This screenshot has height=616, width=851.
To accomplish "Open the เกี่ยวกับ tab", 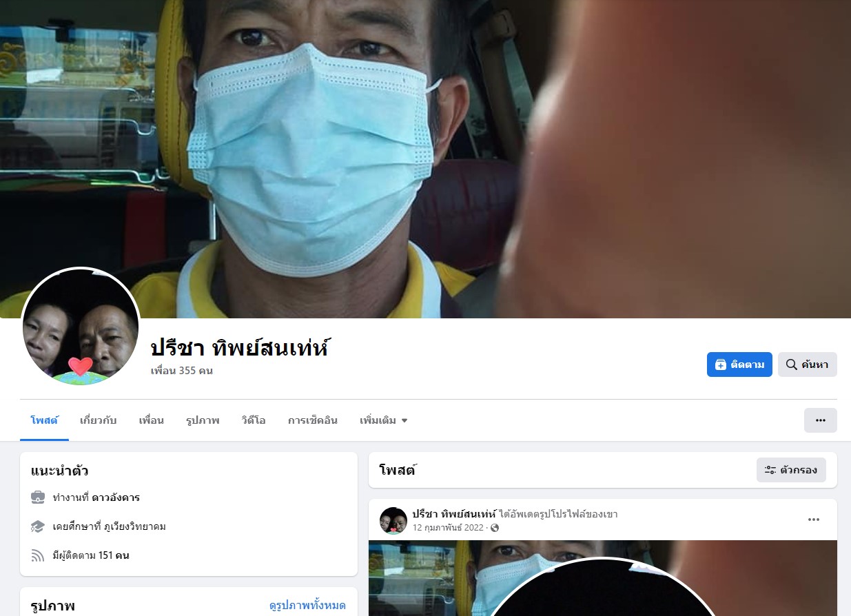I will tap(98, 420).
